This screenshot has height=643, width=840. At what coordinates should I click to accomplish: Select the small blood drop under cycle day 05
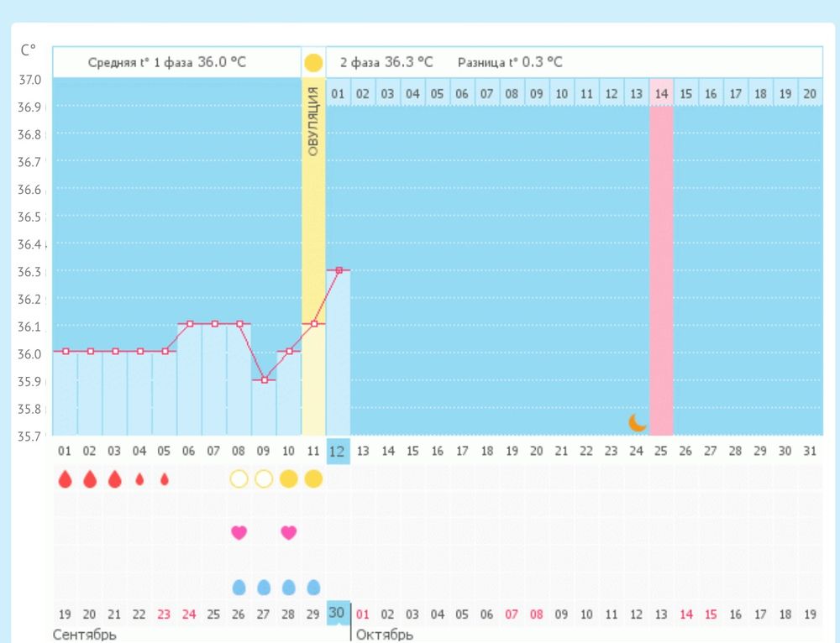(x=165, y=479)
